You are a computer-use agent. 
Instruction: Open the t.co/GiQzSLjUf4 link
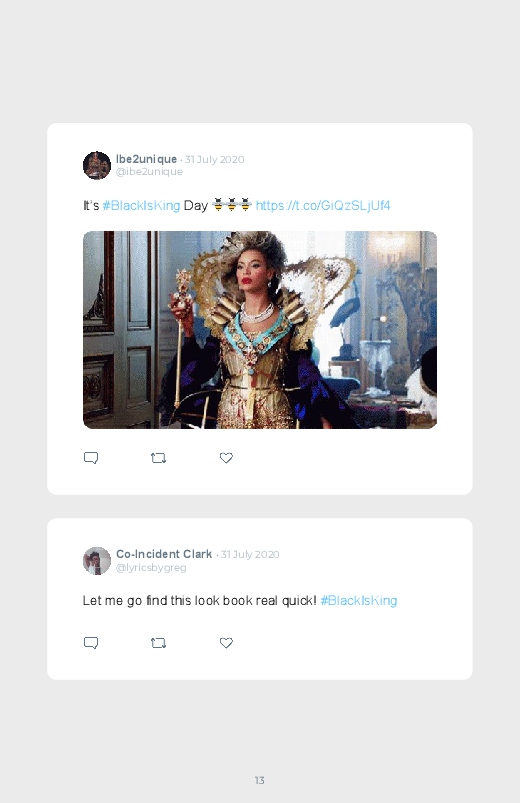pyautogui.click(x=323, y=206)
